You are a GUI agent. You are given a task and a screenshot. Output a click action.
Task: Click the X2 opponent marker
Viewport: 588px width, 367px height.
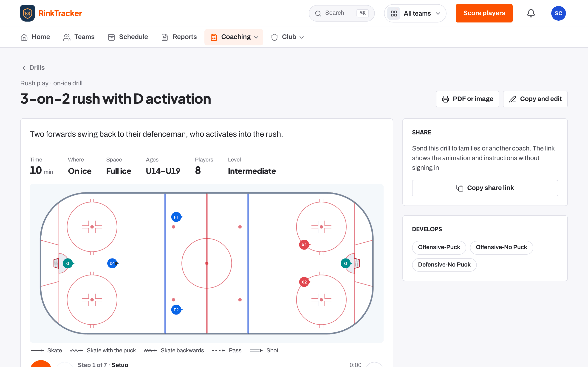point(304,282)
